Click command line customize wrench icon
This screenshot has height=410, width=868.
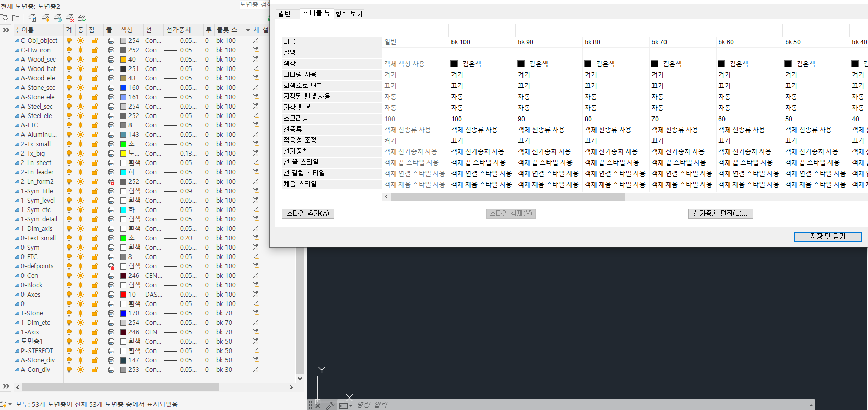[330, 405]
